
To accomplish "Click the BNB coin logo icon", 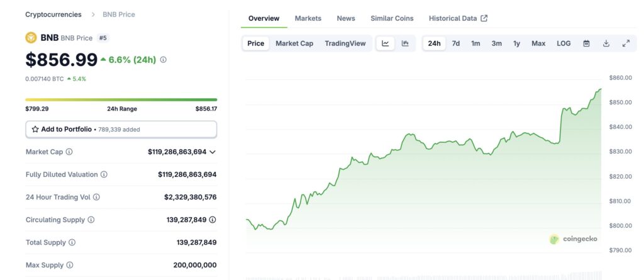I will (31, 38).
